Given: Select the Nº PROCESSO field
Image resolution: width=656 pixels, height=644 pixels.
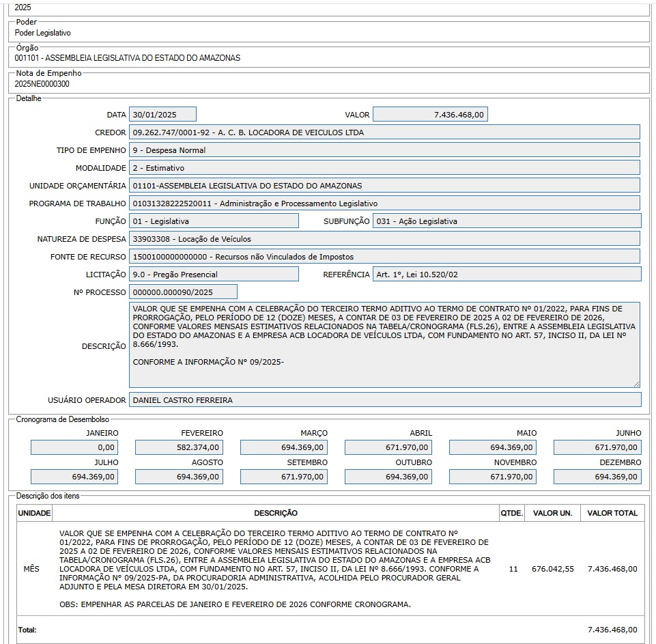Looking at the screenshot, I should pos(183,292).
